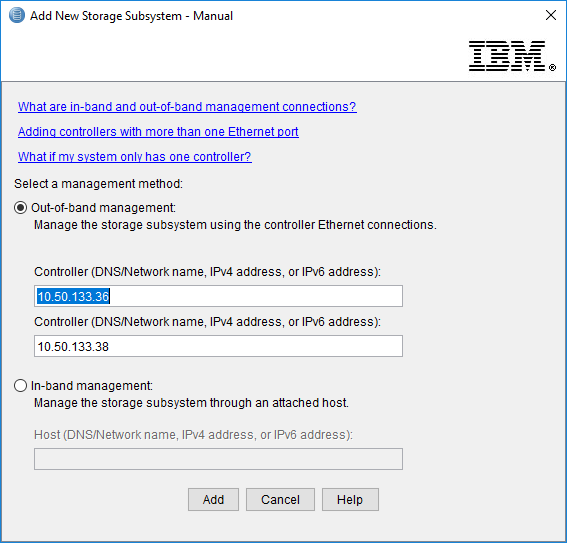Viewport: 567px width, 543px height.
Task: Open 'Adding controllers with more than one Ethernet port' link
Action: pos(158,132)
